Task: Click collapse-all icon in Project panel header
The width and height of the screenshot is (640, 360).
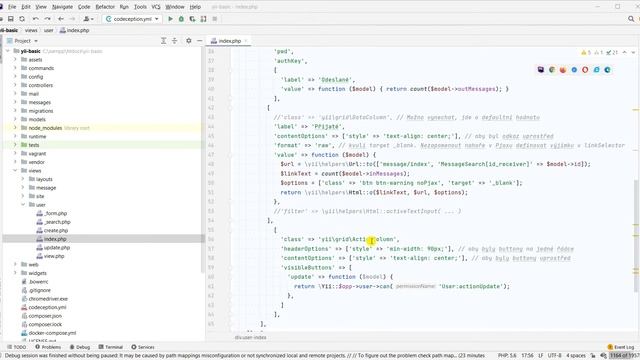Action: point(174,41)
